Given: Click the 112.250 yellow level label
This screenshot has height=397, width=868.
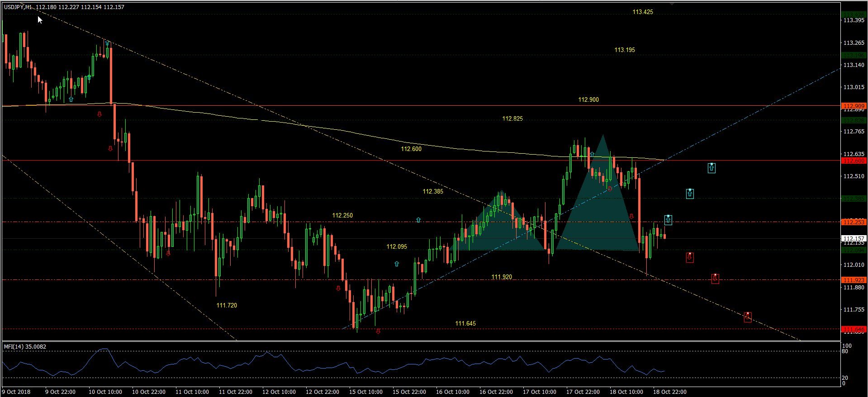Looking at the screenshot, I should [342, 215].
